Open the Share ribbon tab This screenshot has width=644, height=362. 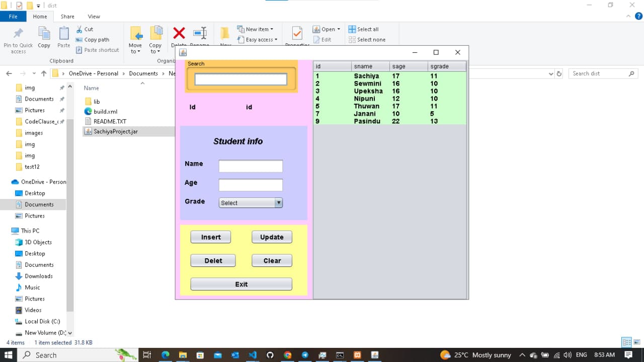coord(67,17)
